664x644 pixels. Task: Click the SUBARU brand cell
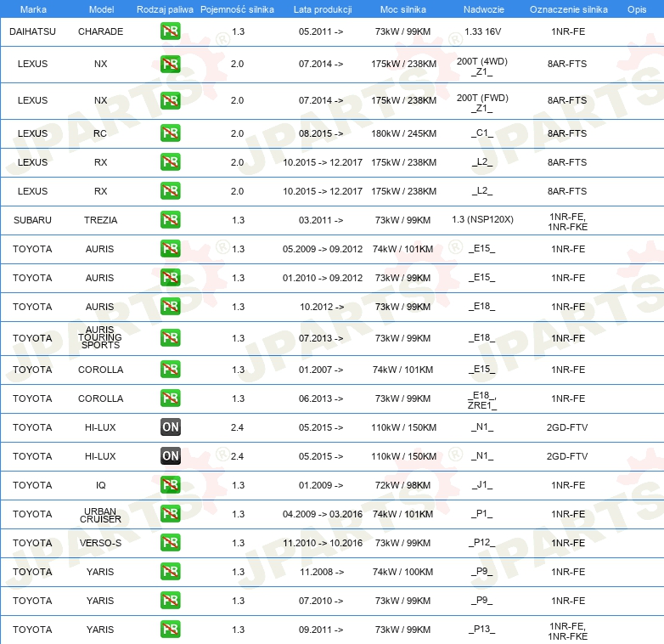point(32,220)
